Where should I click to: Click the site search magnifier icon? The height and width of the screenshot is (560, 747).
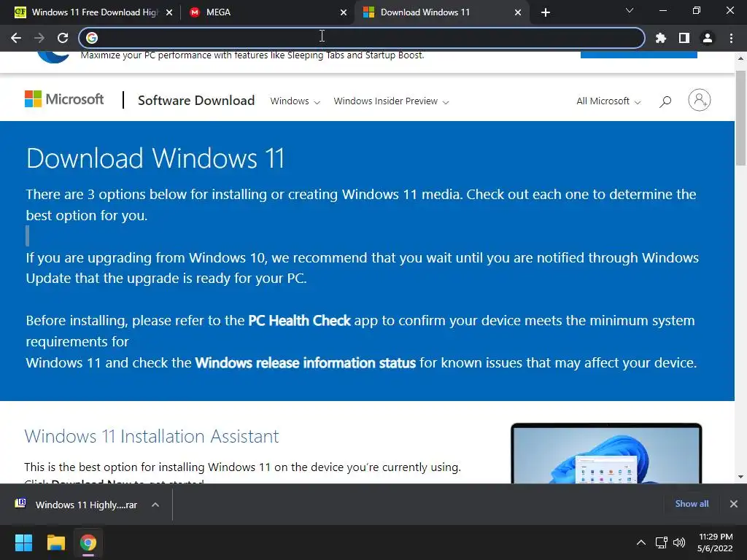point(665,101)
